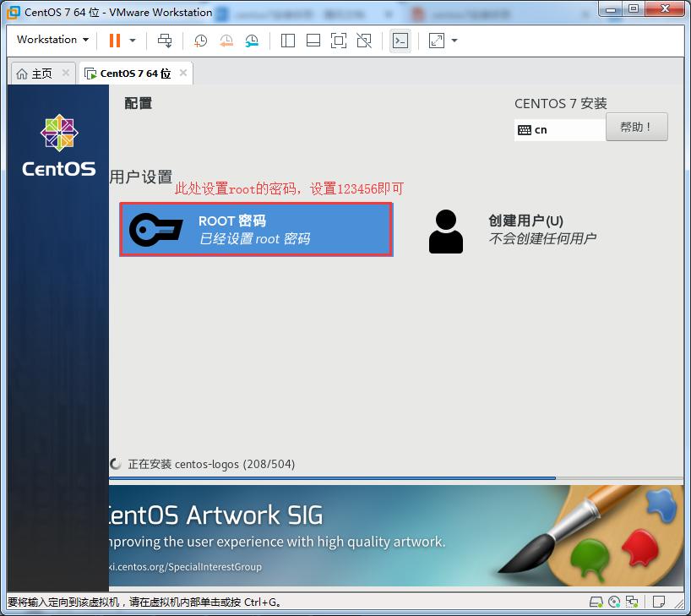Open the Workstation menu dropdown

click(x=50, y=39)
